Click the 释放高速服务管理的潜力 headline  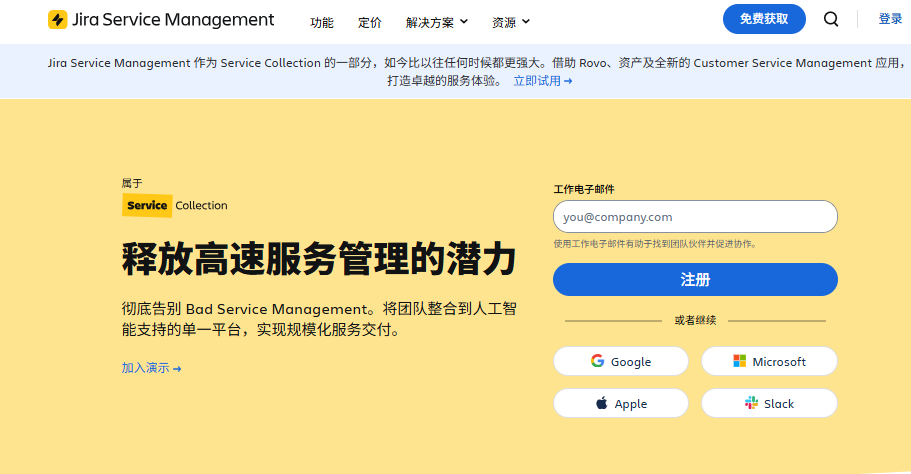click(x=319, y=259)
